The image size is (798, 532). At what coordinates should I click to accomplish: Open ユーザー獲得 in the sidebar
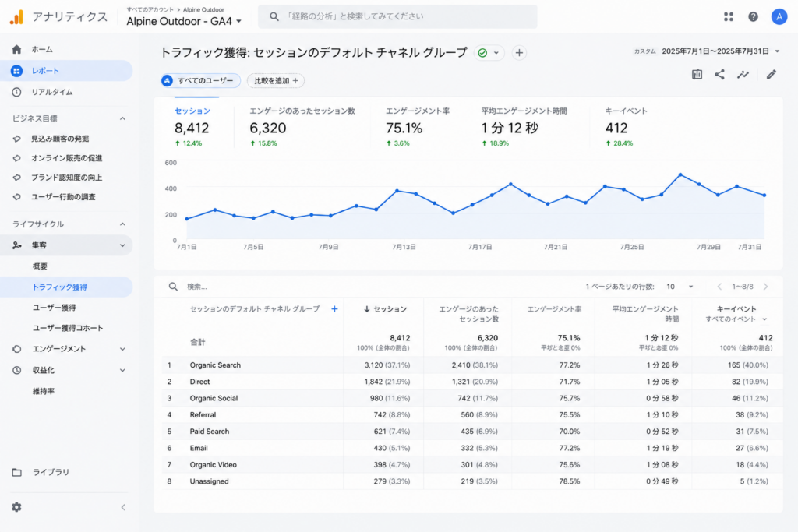click(x=55, y=308)
